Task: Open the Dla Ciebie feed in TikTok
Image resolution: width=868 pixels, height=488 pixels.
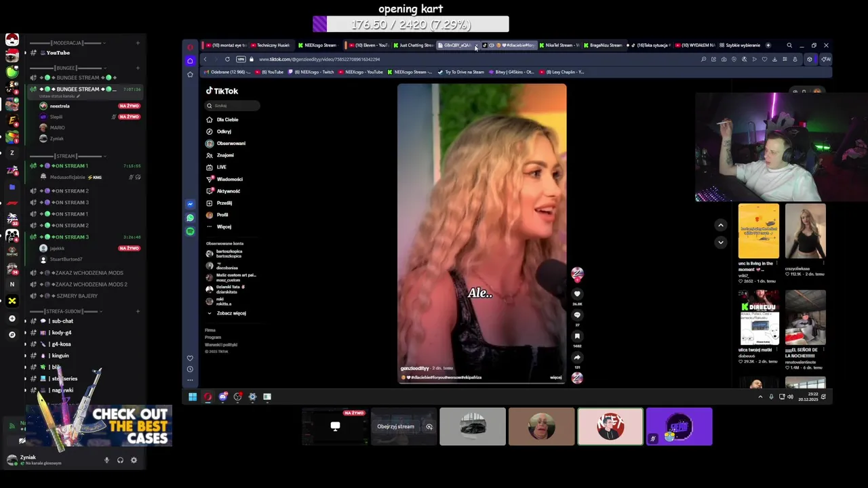Action: pos(222,119)
